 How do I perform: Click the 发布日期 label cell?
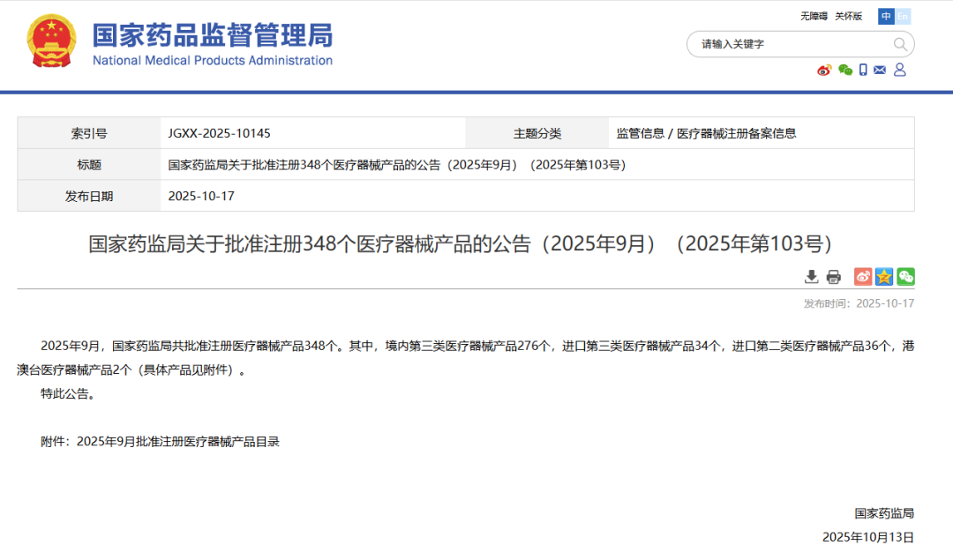(89, 196)
